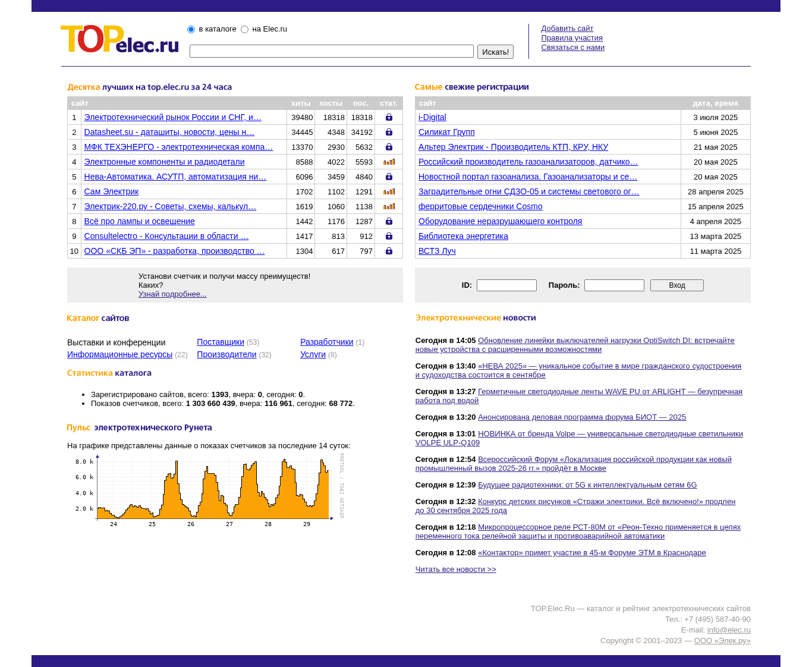Viewport: 812px width, 667px height.
Task: Select the «на Elec.ru» radio button
Action: 244,29
